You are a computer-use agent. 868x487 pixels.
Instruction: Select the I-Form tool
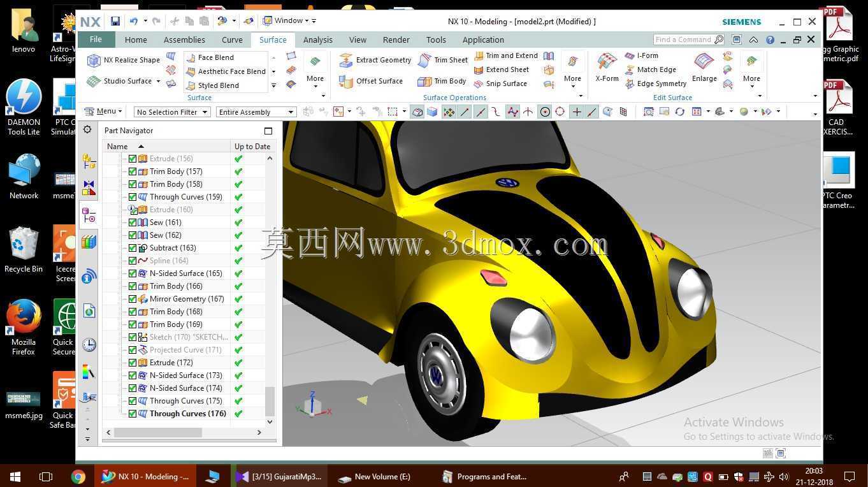(x=641, y=55)
